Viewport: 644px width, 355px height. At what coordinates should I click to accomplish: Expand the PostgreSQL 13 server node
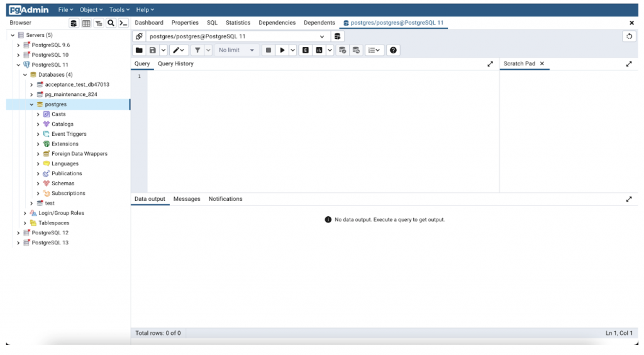(x=18, y=243)
